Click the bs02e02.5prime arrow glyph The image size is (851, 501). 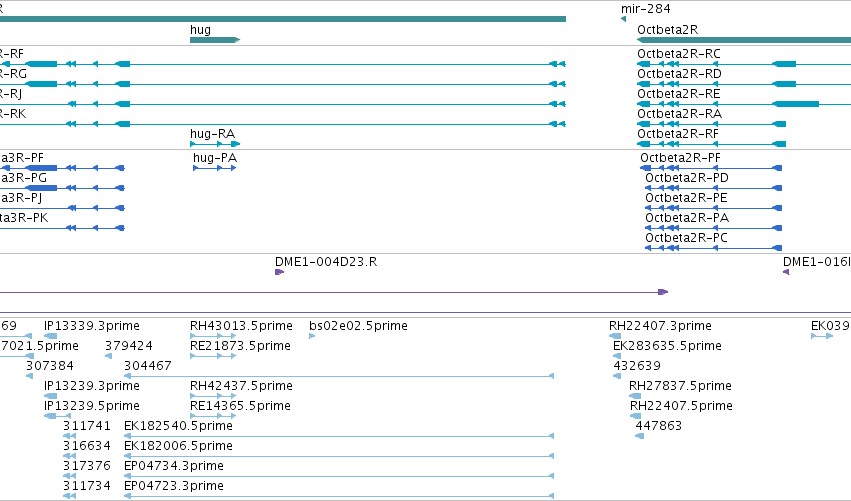tap(312, 336)
